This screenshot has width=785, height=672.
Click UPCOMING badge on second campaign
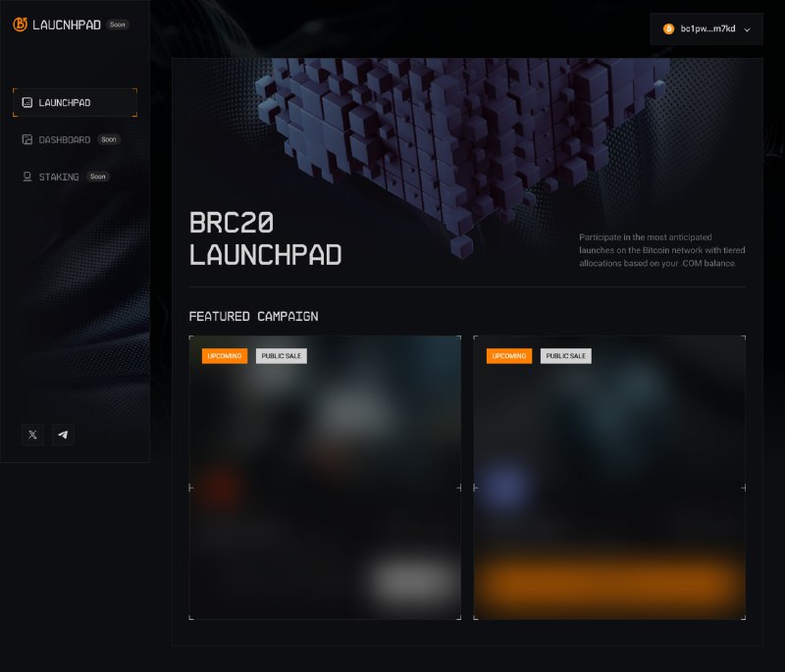click(508, 356)
